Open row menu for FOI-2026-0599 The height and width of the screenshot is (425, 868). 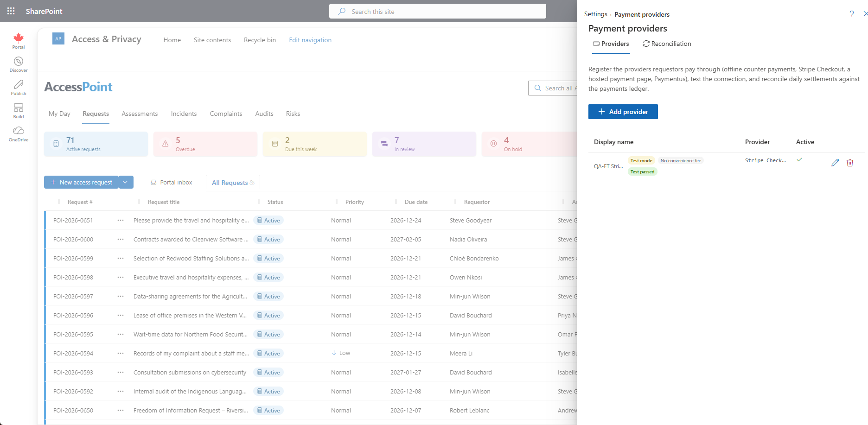pos(121,258)
